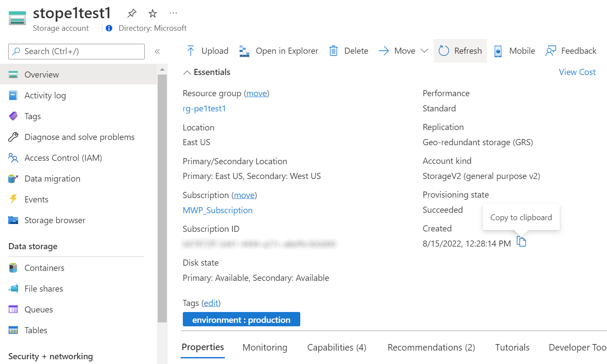Switch to the Tutorials tab
The height and width of the screenshot is (364, 607).
pos(512,348)
